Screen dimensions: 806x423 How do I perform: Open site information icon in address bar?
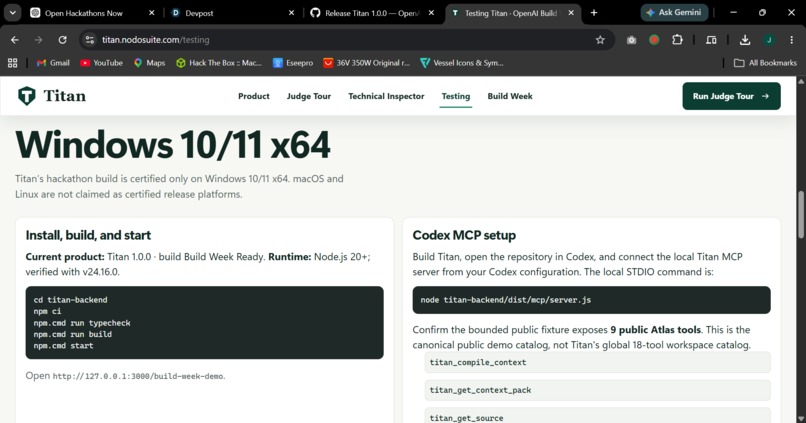click(x=90, y=40)
